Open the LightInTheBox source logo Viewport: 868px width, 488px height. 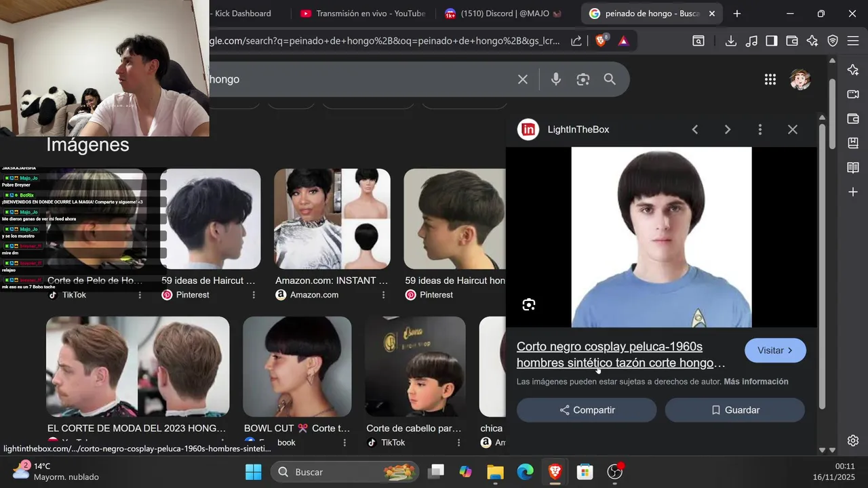[x=528, y=129]
